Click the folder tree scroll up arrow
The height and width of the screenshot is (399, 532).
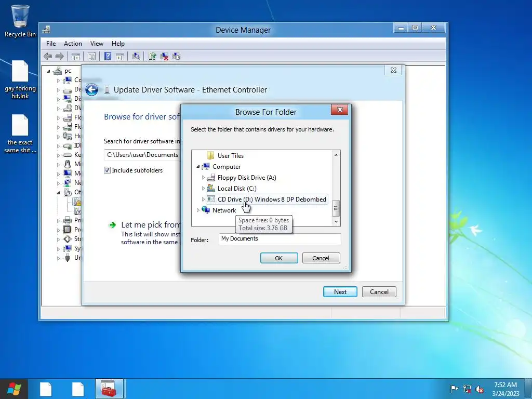point(336,155)
